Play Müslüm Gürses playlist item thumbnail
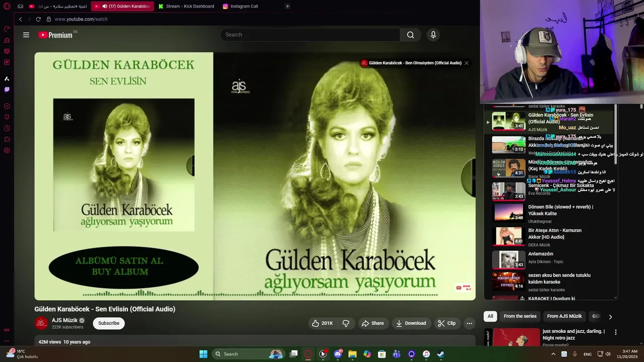 509,167
